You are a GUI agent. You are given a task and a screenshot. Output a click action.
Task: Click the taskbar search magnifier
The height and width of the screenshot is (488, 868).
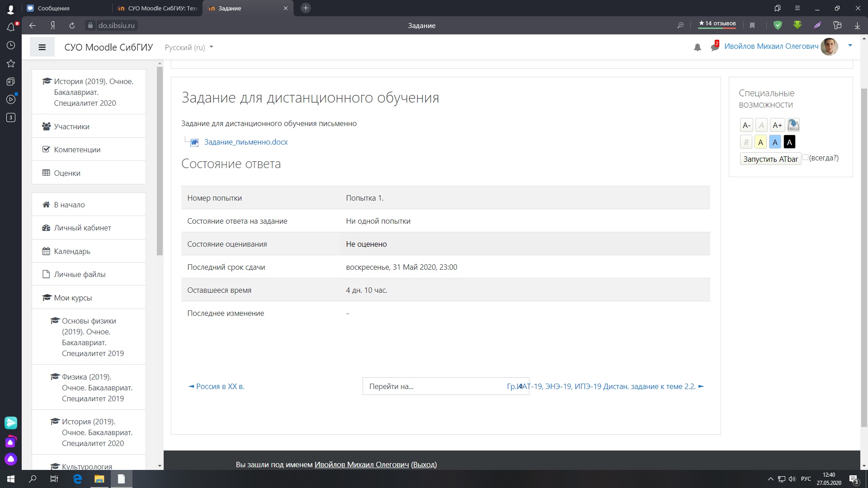(x=33, y=479)
